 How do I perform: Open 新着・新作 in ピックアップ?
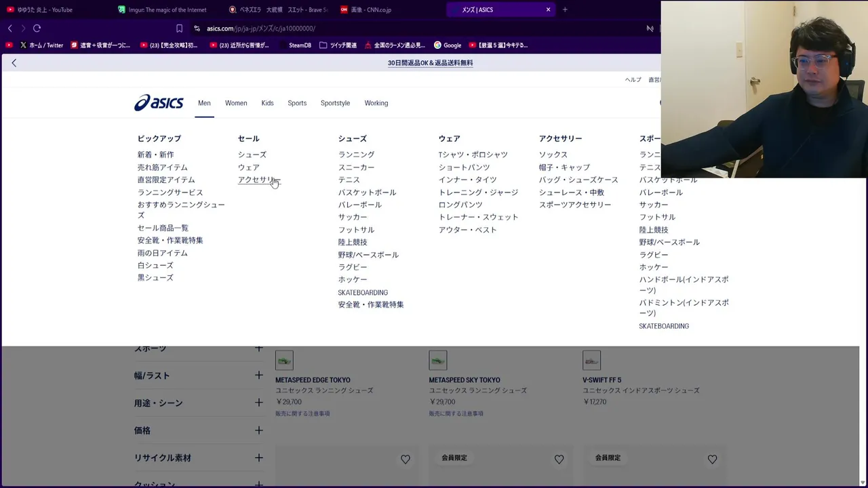[x=155, y=155]
